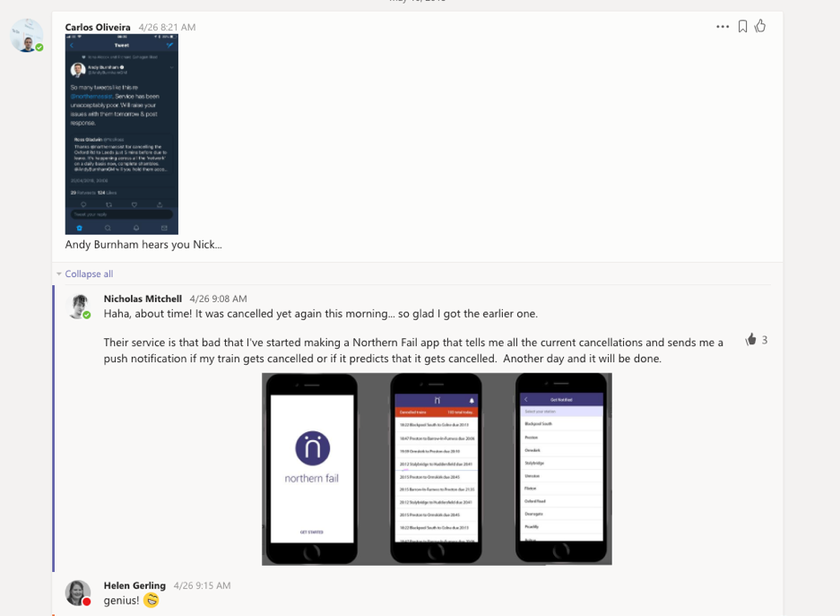
Task: Click 'Haha, about time!' message line
Action: 320,314
